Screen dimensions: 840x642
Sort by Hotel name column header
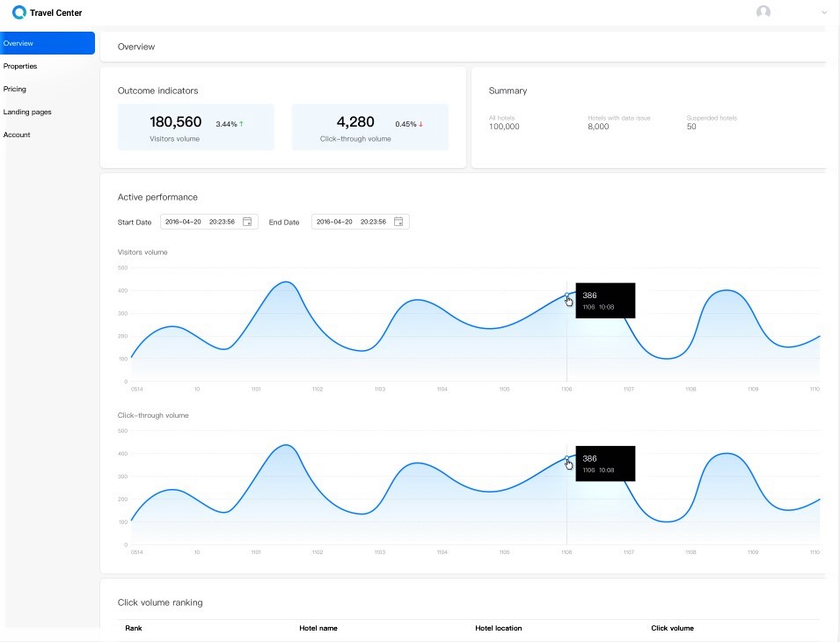click(318, 628)
